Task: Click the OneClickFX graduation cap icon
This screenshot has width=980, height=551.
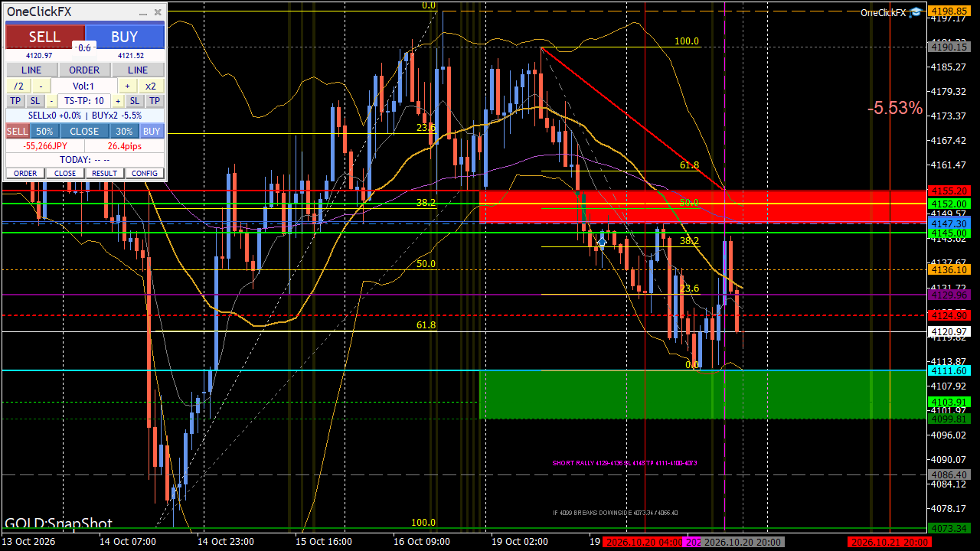Action: 916,12
